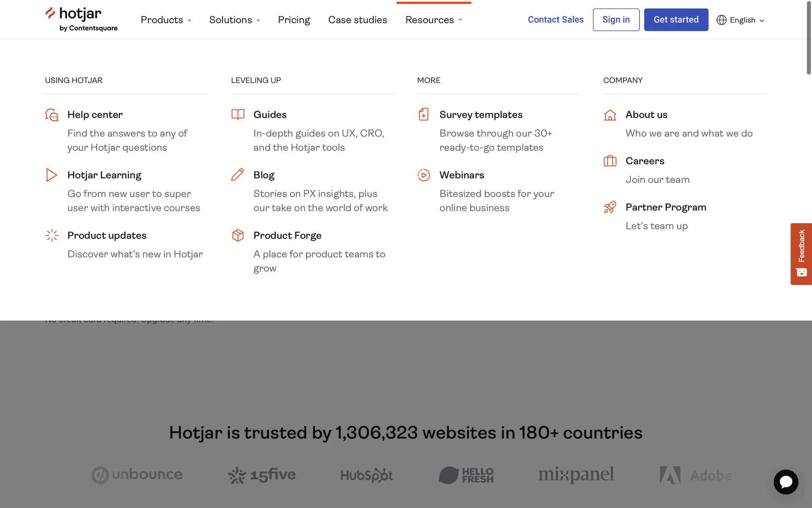Click the Blog pencil icon
This screenshot has width=812, height=508.
(x=238, y=174)
